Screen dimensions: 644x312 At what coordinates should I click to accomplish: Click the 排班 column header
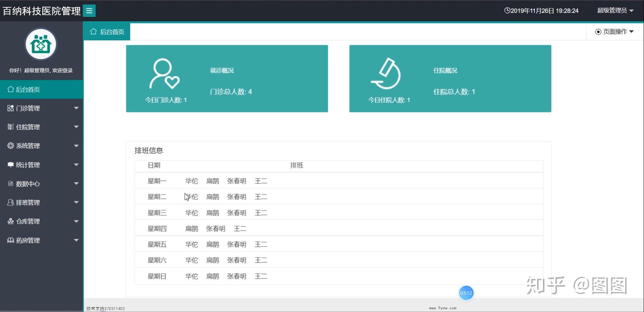tap(297, 165)
